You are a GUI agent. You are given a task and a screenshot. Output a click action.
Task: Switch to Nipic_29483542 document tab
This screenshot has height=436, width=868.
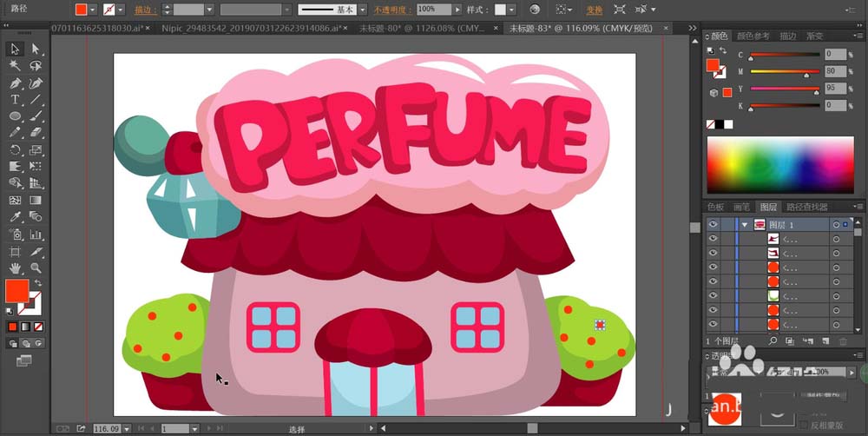click(253, 29)
